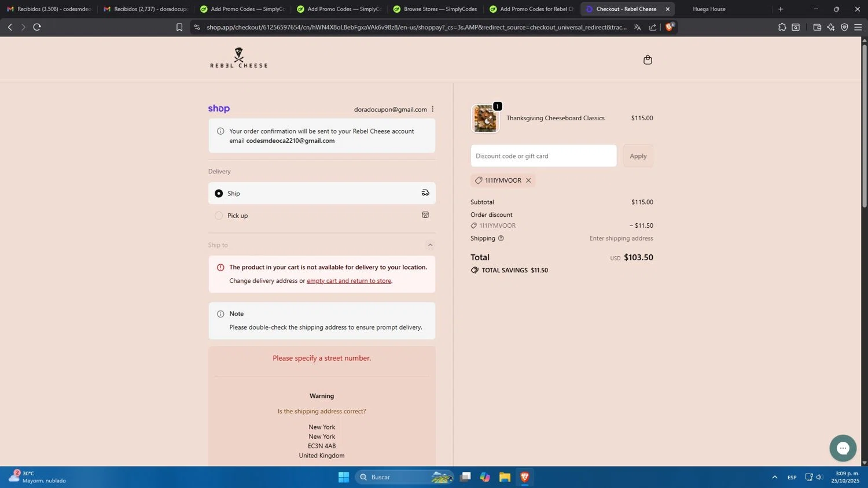
Task: Open browser extensions icon
Action: click(782, 27)
